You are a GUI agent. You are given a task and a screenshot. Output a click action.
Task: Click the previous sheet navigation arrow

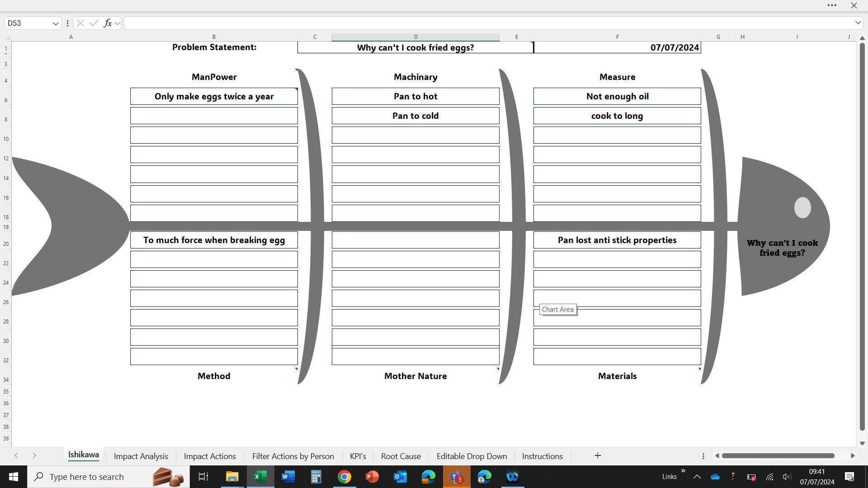point(16,455)
